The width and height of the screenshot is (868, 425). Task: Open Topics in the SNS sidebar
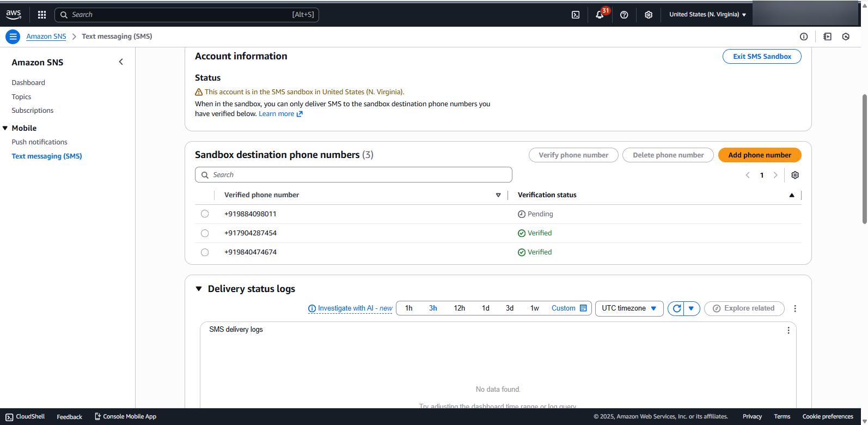(x=21, y=96)
